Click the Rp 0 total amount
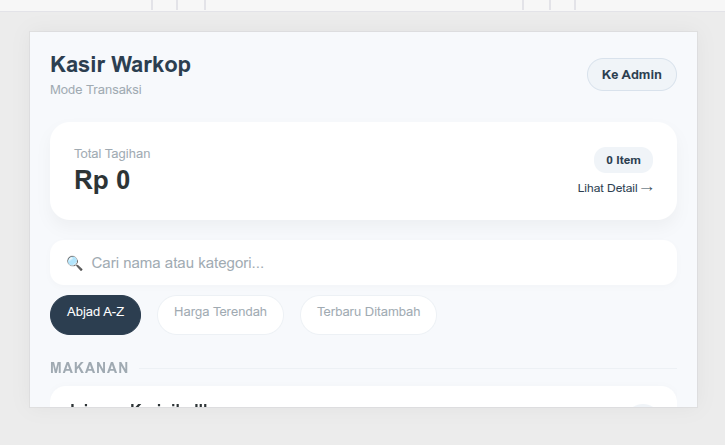The height and width of the screenshot is (445, 725). (x=102, y=180)
